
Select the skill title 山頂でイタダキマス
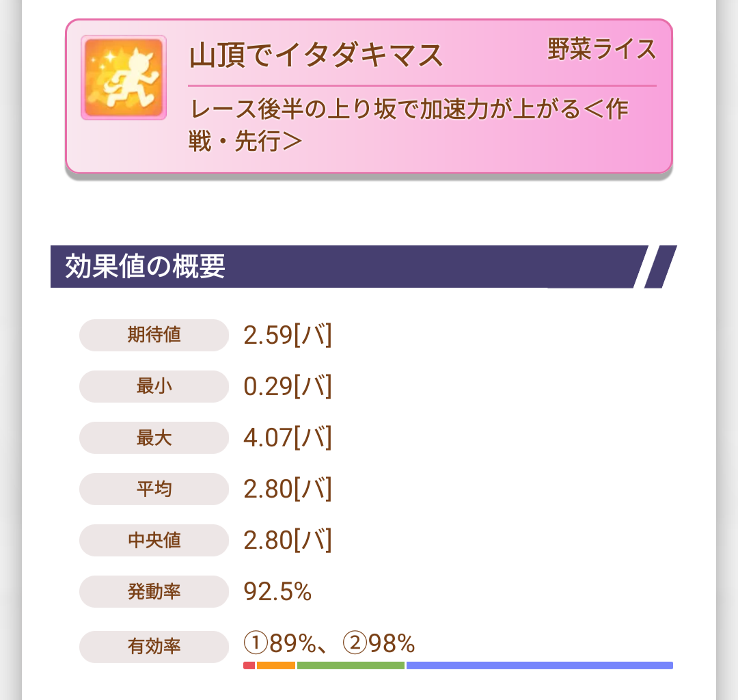[x=316, y=55]
